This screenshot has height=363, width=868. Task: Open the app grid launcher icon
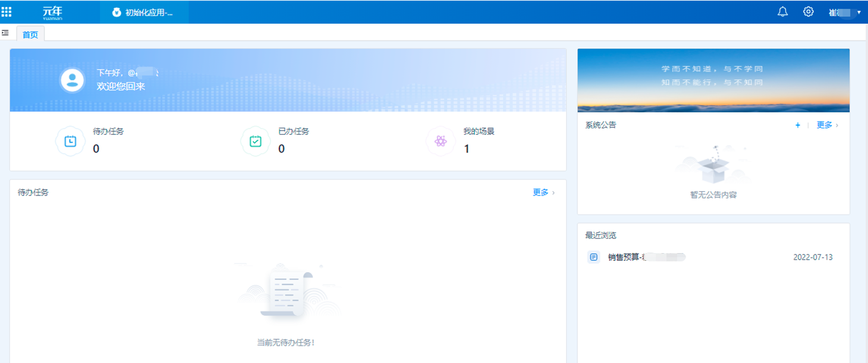tap(7, 12)
